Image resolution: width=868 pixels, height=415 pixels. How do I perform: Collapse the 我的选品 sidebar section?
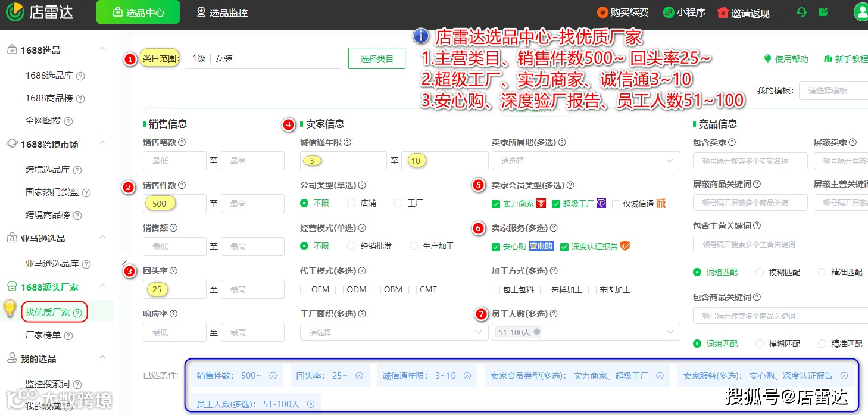click(102, 358)
